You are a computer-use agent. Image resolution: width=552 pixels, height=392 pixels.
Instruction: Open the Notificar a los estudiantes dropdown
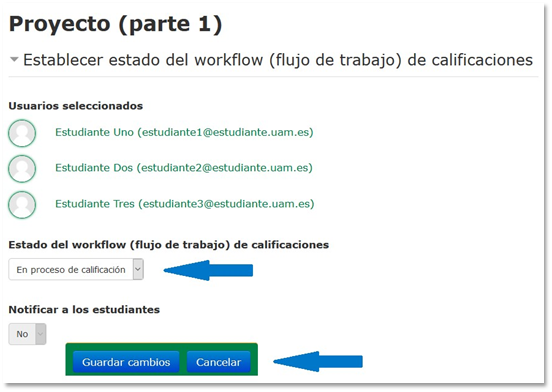[27, 334]
